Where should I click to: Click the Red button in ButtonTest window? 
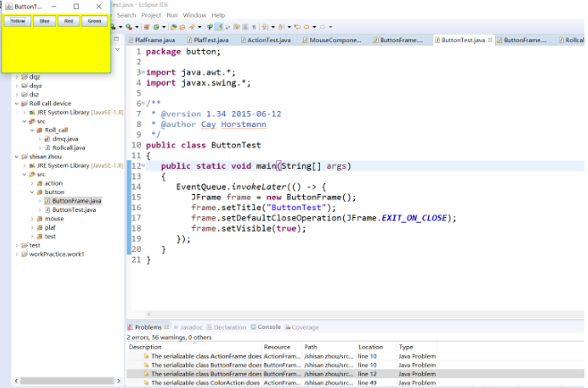(69, 21)
